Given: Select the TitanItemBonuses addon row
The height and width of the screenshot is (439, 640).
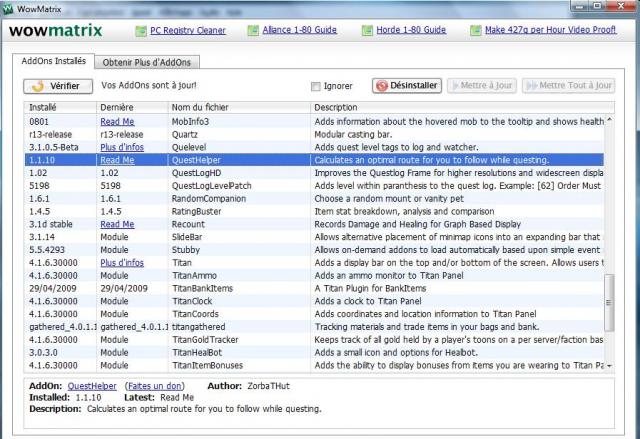Looking at the screenshot, I should (x=314, y=365).
